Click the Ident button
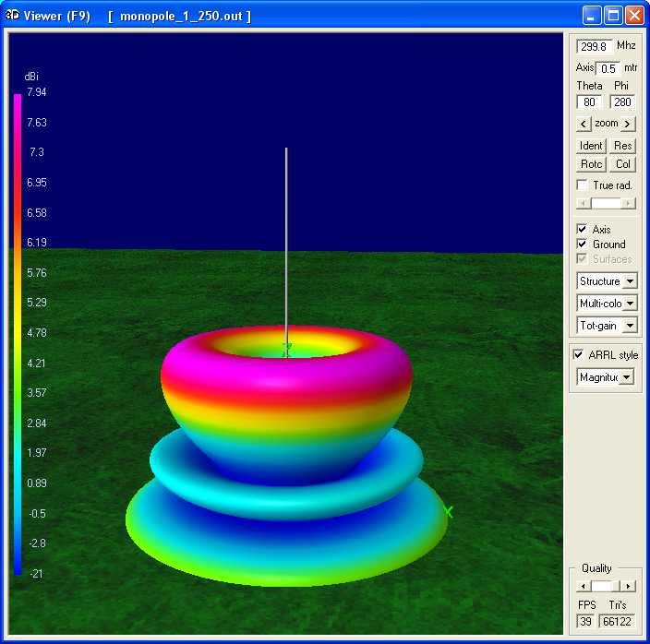The height and width of the screenshot is (644, 650). tap(591, 146)
